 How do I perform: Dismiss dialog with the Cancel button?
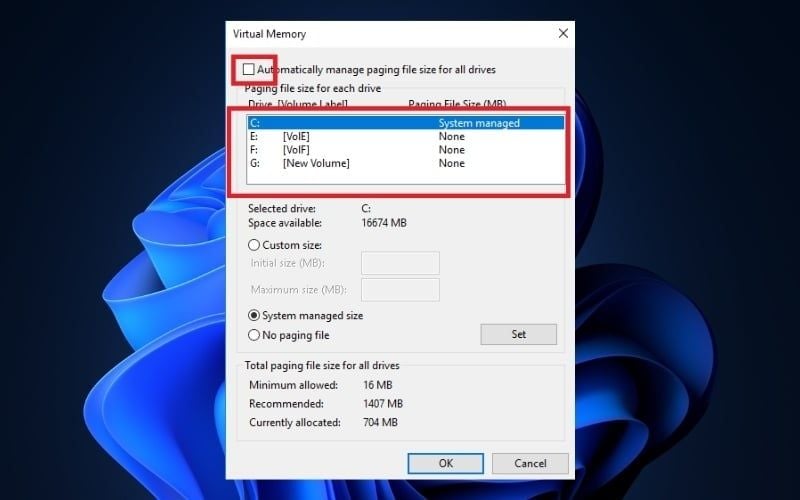[530, 463]
